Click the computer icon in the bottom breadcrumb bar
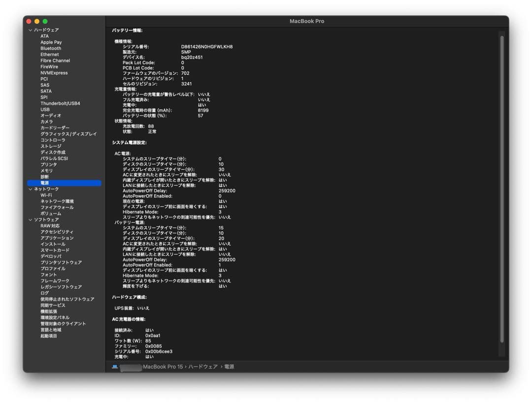The image size is (532, 403). pyautogui.click(x=114, y=366)
